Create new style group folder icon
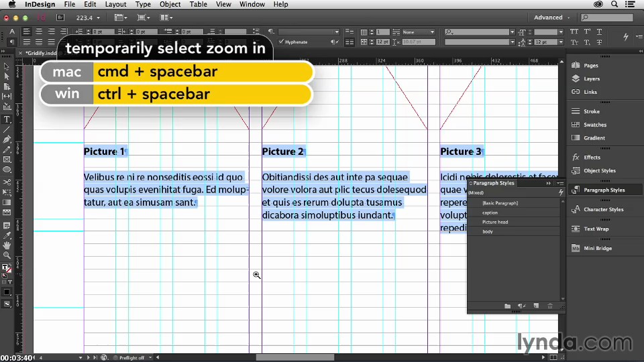This screenshot has width=644, height=362. pos(508,306)
